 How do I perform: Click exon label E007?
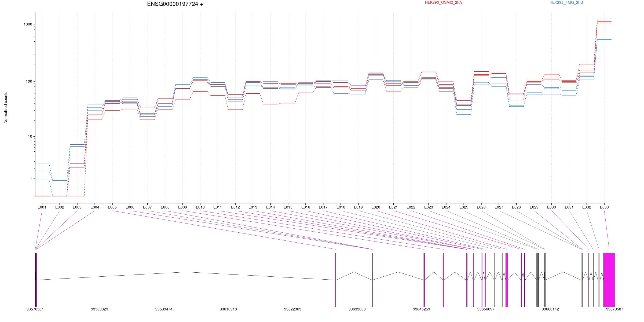[147, 207]
